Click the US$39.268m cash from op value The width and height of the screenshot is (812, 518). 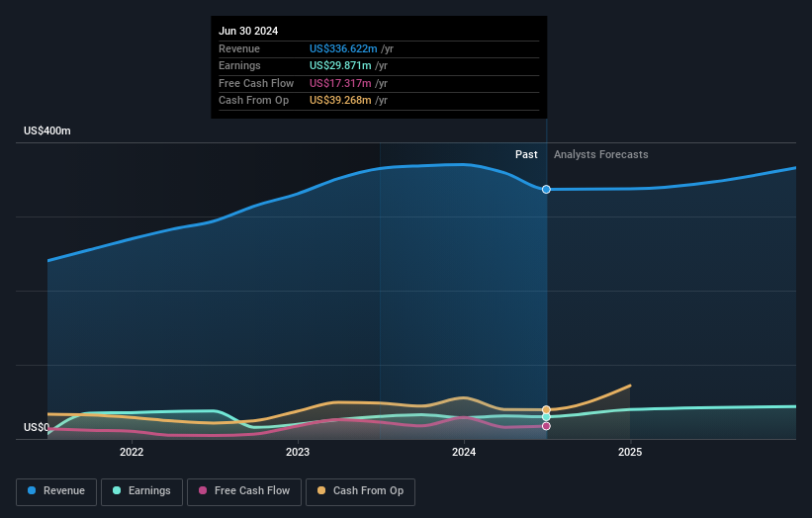tap(340, 101)
